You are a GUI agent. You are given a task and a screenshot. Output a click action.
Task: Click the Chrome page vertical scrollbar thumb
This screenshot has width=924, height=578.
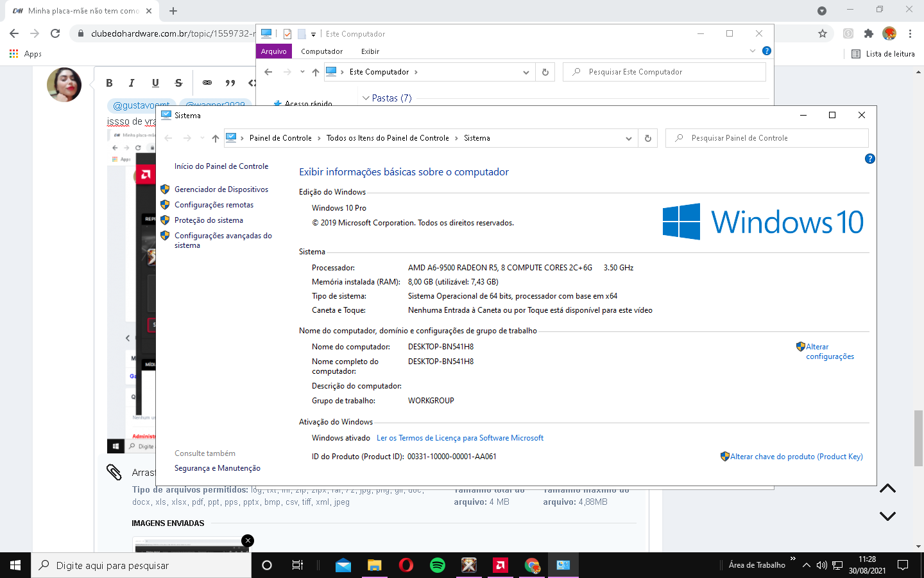pos(919,438)
